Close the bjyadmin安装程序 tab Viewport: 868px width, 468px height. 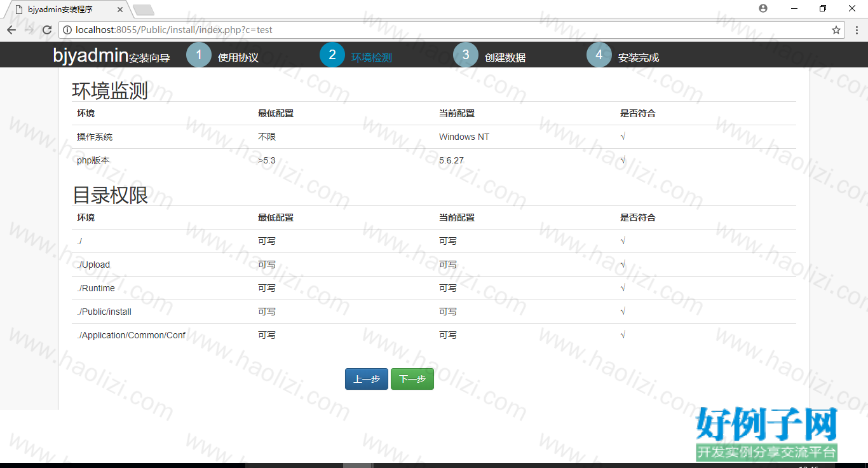click(120, 10)
